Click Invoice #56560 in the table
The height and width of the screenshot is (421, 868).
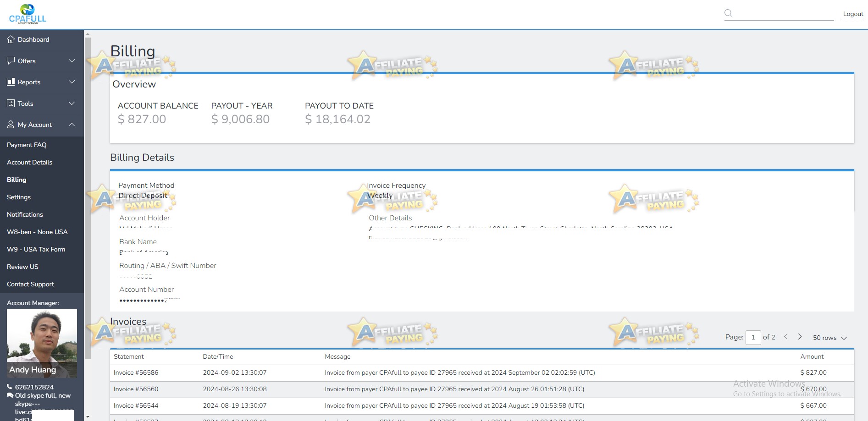point(136,389)
